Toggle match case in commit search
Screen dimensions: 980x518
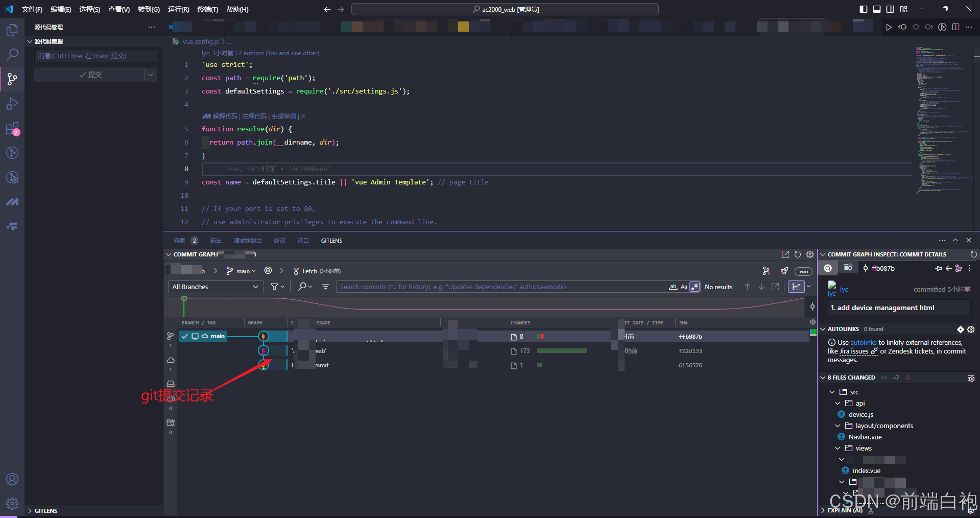tap(684, 287)
